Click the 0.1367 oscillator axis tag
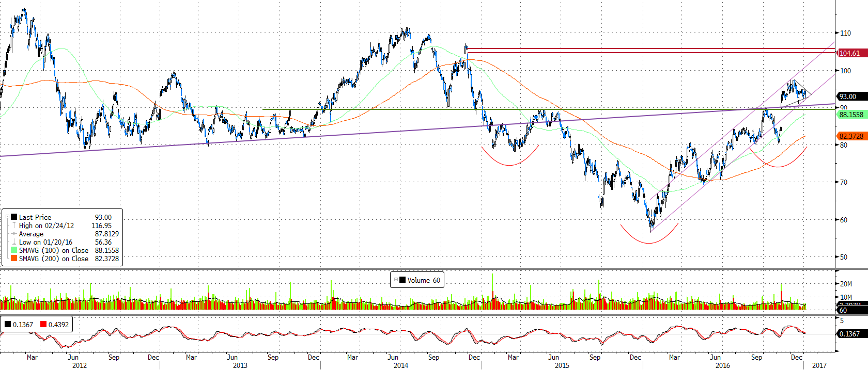 [851, 334]
